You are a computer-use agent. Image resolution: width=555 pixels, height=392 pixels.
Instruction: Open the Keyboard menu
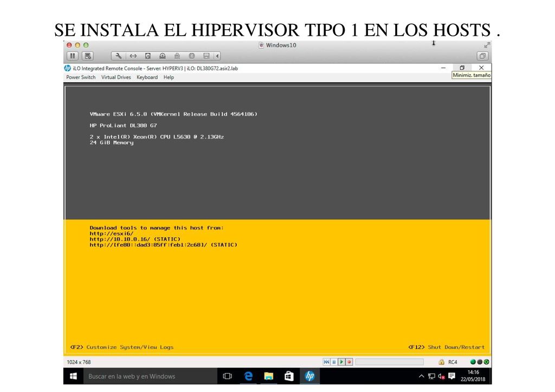point(147,77)
